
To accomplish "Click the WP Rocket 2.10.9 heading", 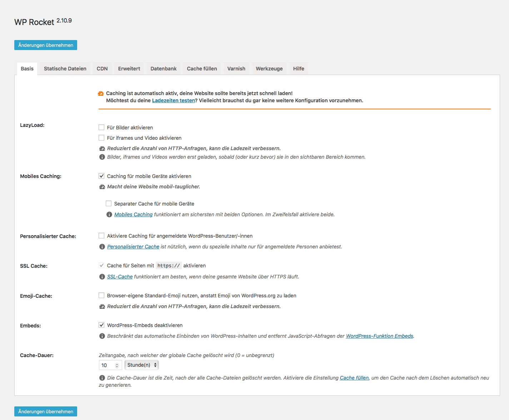I will [x=43, y=21].
